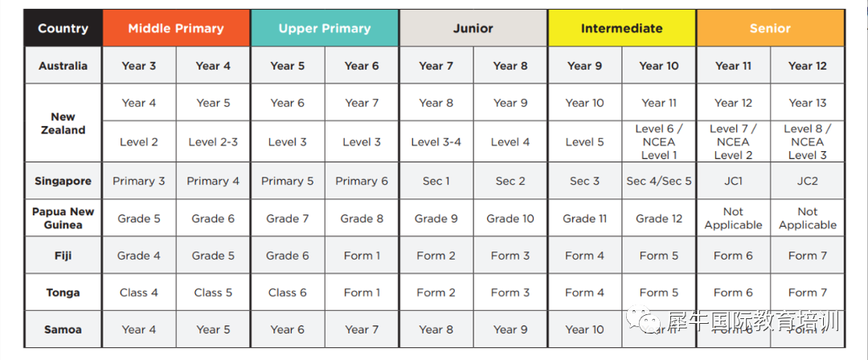Image resolution: width=868 pixels, height=360 pixels.
Task: Click the Level 3-4 cell
Action: pyautogui.click(x=436, y=141)
